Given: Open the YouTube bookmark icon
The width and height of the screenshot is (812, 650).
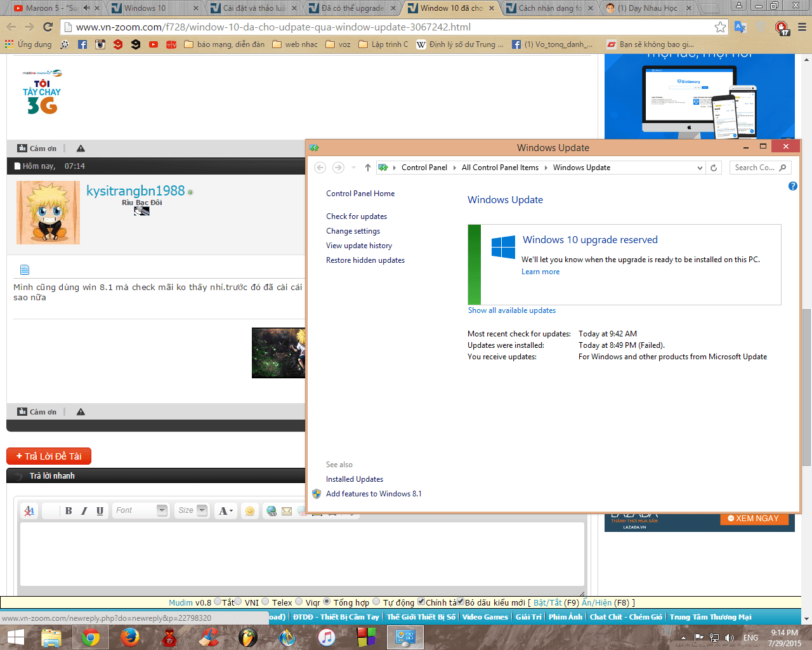Looking at the screenshot, I should coord(154,44).
